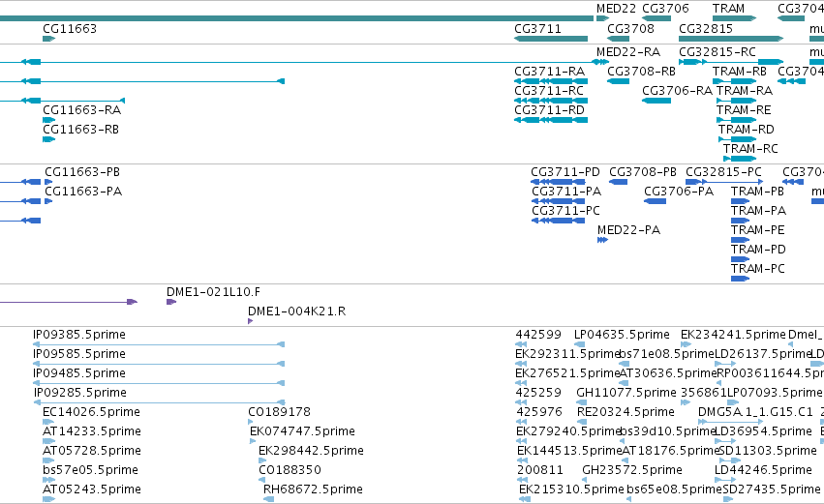Select protein TRAM-PB

[757, 192]
